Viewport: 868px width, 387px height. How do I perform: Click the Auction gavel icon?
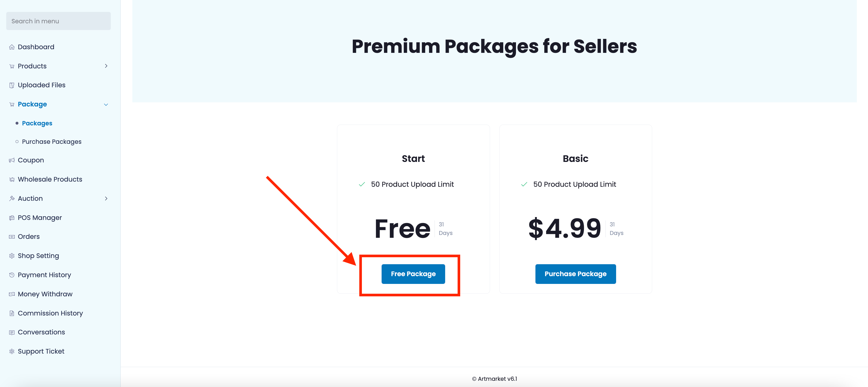[12, 198]
